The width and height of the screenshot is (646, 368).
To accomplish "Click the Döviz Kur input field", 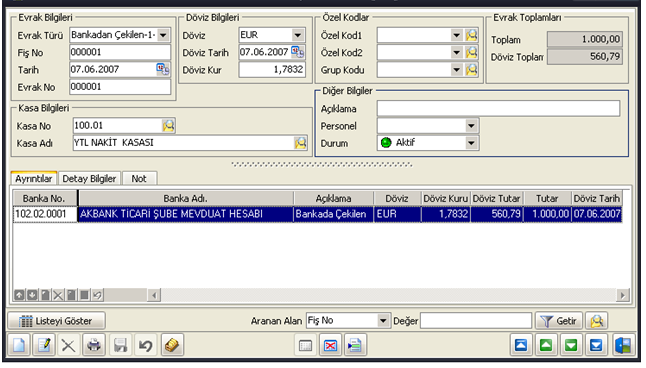I will [272, 70].
